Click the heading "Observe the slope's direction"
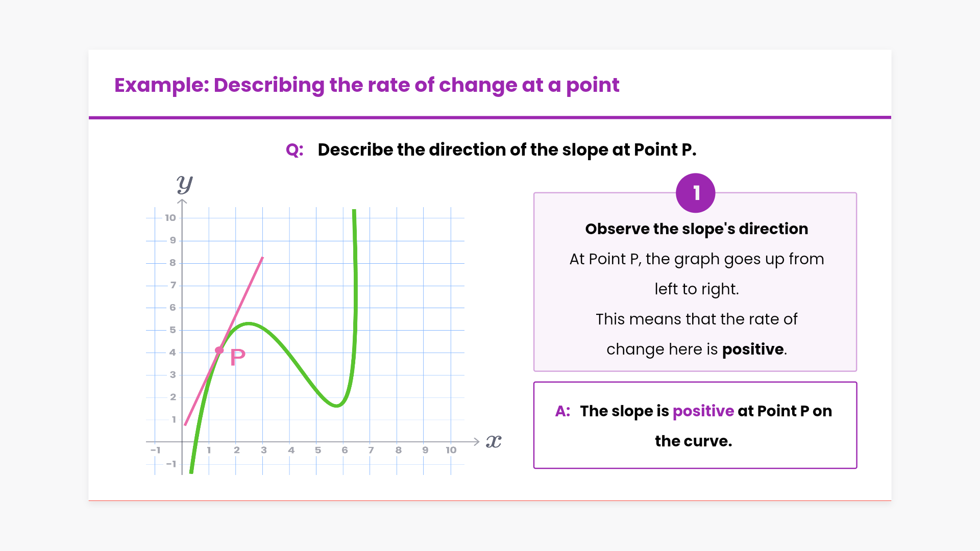The width and height of the screenshot is (980, 551). click(x=696, y=229)
